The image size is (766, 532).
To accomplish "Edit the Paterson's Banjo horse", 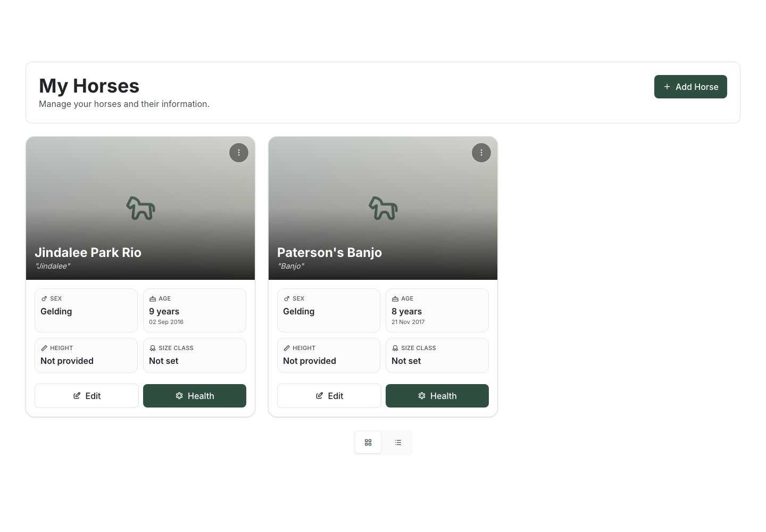I will 329,396.
